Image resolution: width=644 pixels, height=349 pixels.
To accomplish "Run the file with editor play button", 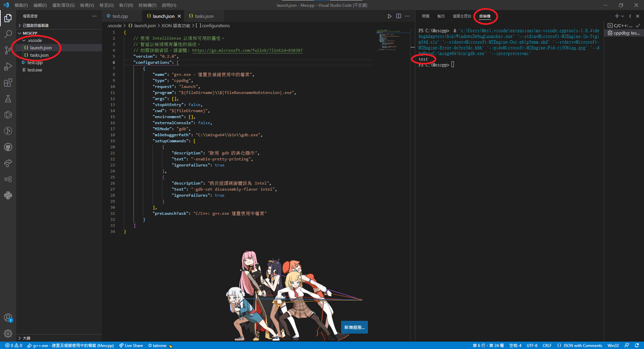I will [389, 16].
